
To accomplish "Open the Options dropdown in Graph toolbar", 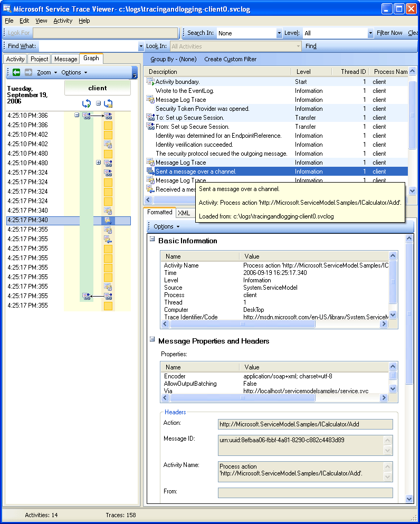I will coord(74,72).
